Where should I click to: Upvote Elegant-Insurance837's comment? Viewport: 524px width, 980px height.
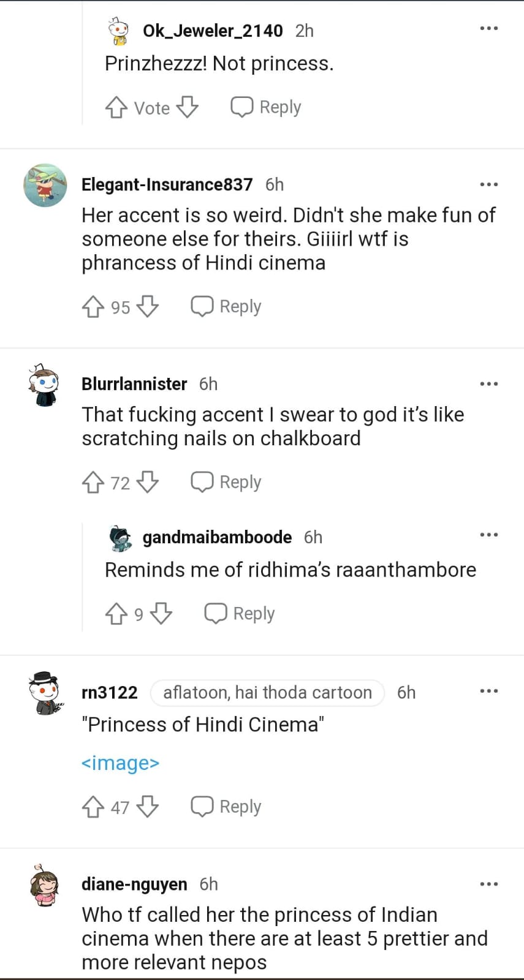[x=93, y=306]
